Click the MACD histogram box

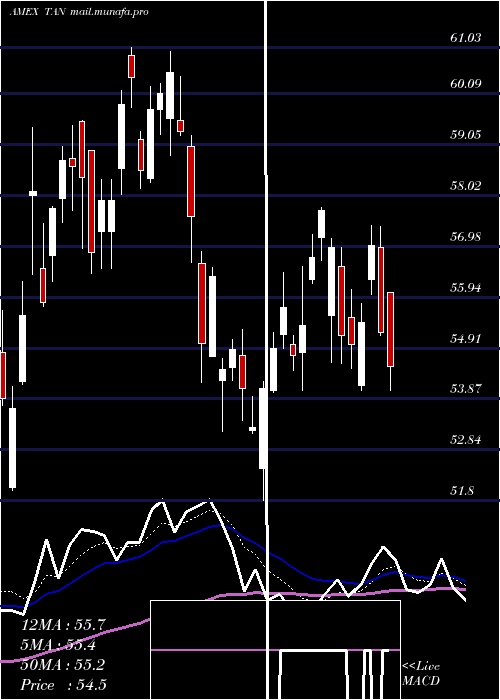pyautogui.click(x=275, y=650)
